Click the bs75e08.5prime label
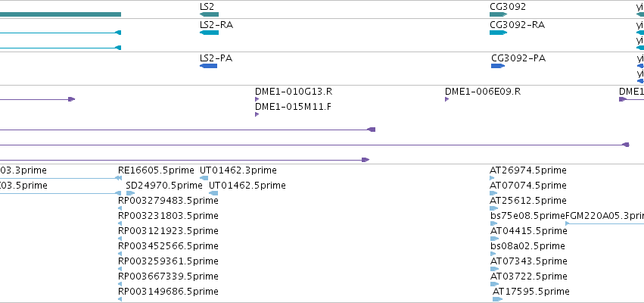 527,216
